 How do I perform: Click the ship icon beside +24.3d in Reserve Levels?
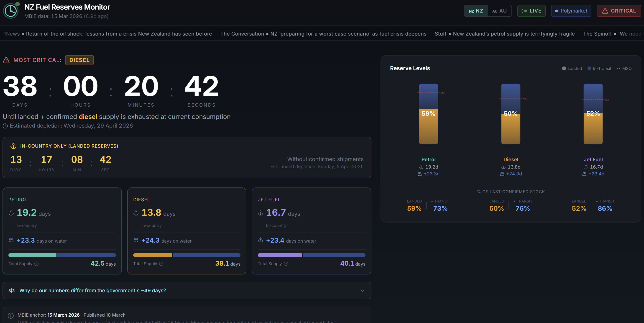pos(502,174)
